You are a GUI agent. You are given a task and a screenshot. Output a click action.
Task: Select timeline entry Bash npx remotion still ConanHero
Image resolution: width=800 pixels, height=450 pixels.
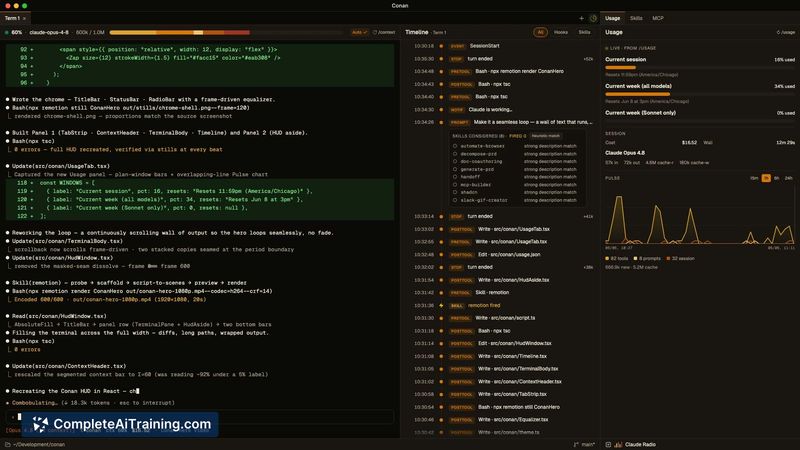504,407
